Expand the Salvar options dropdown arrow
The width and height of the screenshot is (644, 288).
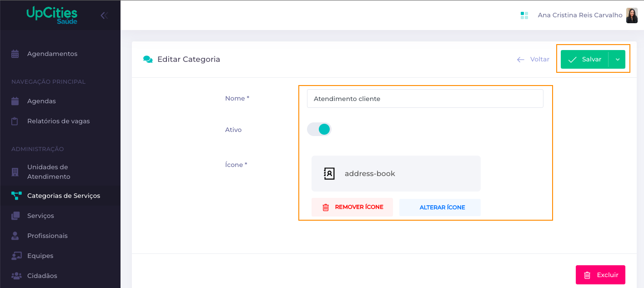point(617,59)
